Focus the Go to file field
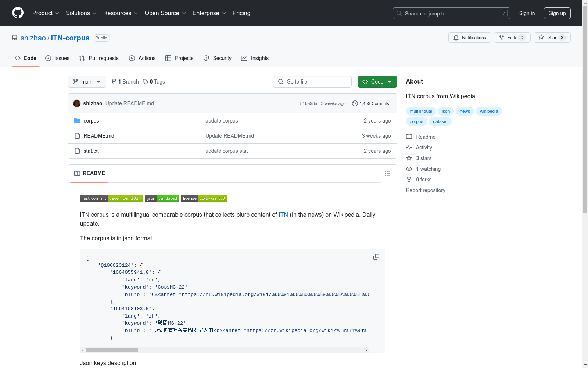Viewport: 588px width, 368px height. (x=312, y=82)
